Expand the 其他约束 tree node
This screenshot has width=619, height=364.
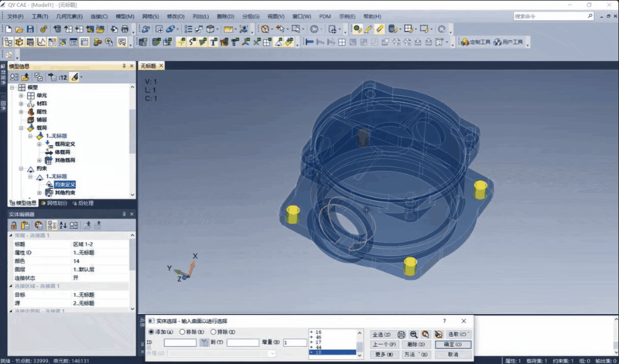pos(39,192)
